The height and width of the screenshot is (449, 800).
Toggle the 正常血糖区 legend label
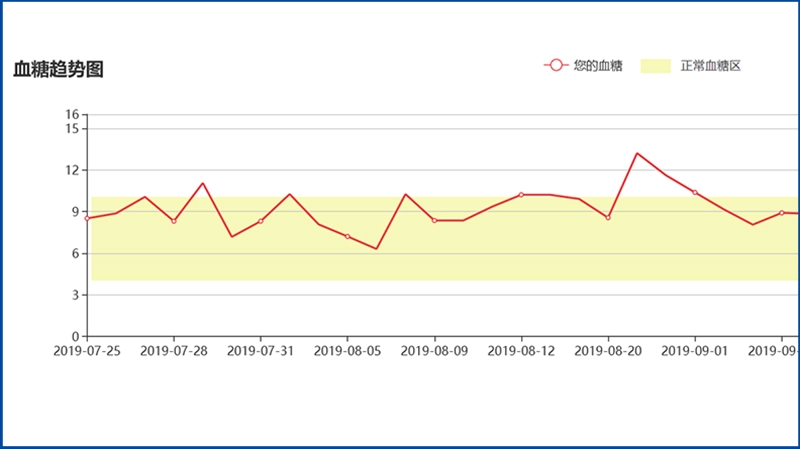click(x=710, y=66)
